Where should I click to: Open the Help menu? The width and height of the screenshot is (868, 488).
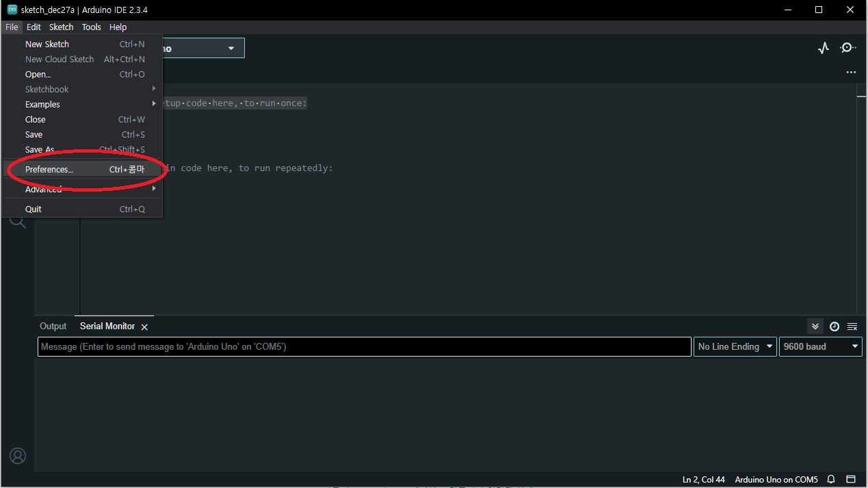click(x=118, y=27)
